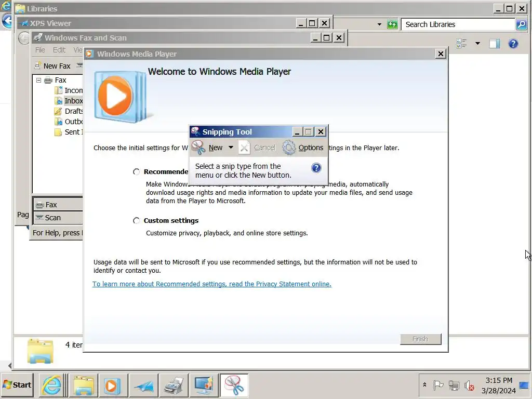Click the New snip scissors icon
Image resolution: width=532 pixels, height=399 pixels.
click(x=198, y=148)
